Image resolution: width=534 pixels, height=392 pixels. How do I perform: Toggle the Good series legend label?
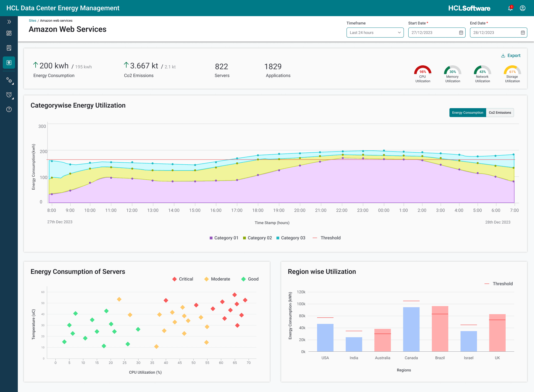tap(253, 279)
